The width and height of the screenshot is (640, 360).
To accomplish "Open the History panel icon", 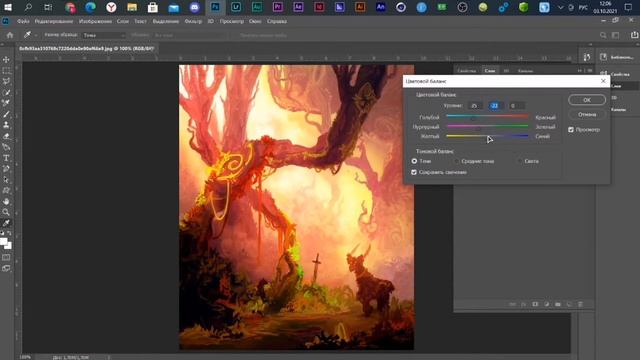I will coord(587,58).
